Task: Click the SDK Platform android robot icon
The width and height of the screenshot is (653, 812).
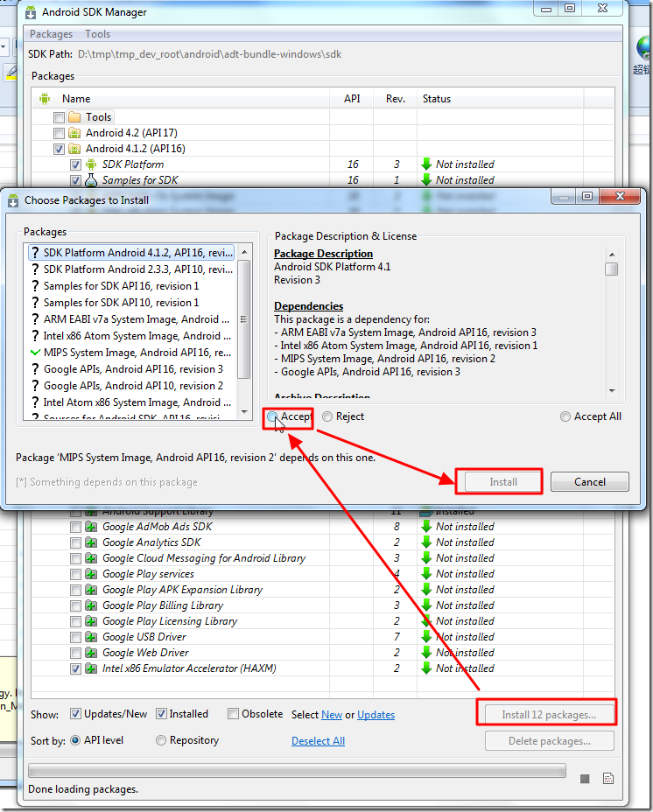Action: [91, 164]
